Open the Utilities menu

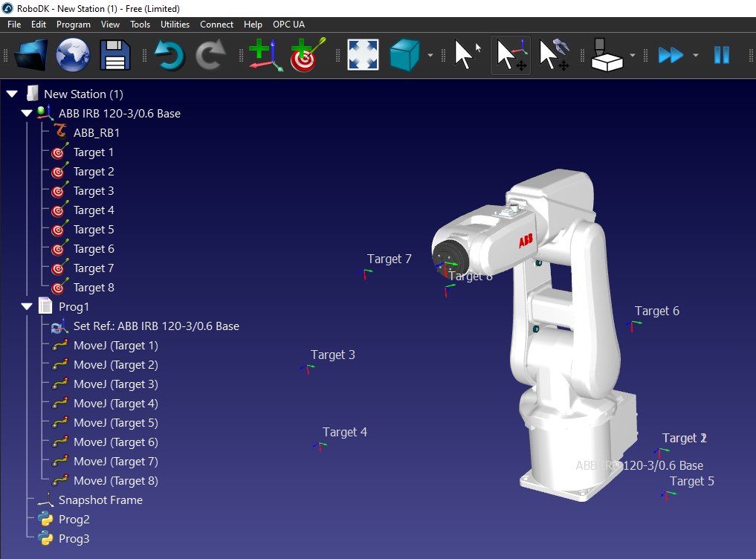175,24
